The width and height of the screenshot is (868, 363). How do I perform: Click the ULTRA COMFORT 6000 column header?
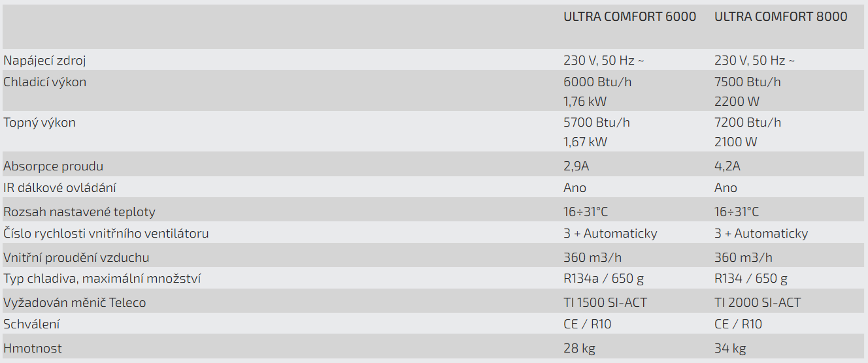coord(629,17)
